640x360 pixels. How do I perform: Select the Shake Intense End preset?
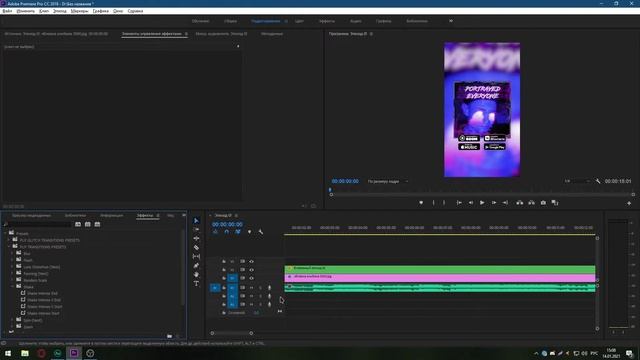(x=42, y=293)
